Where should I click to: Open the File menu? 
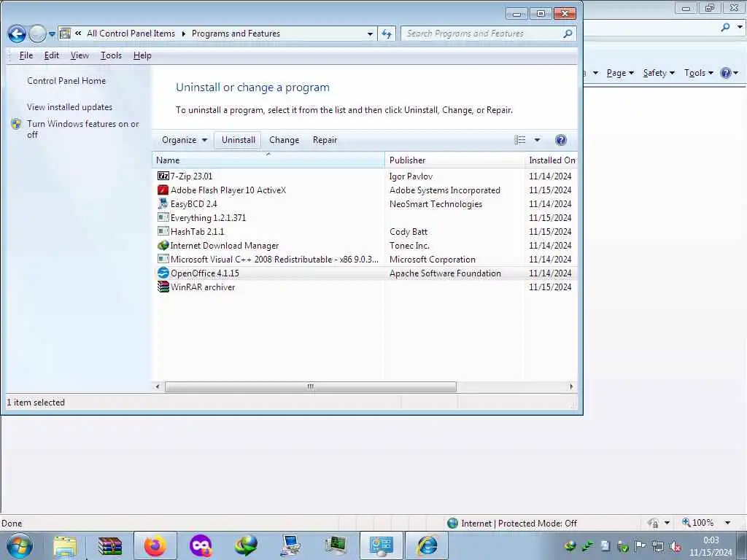click(x=26, y=55)
